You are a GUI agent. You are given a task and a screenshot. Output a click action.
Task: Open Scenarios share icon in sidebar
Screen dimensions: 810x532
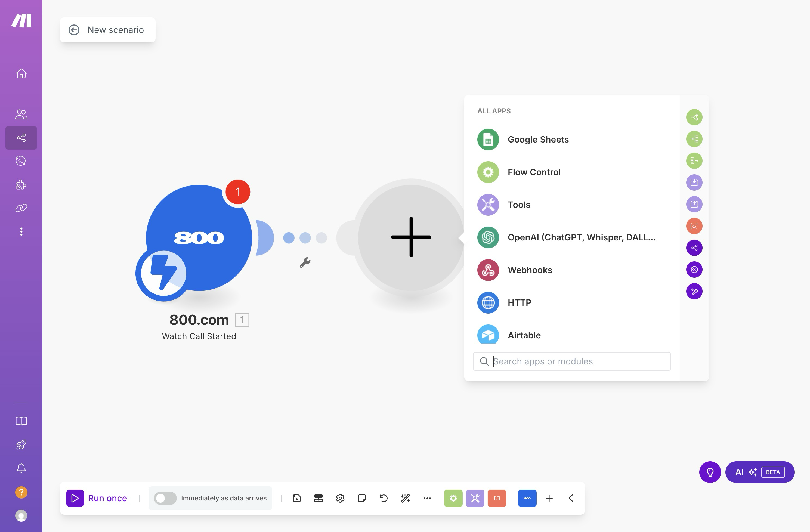pyautogui.click(x=21, y=138)
